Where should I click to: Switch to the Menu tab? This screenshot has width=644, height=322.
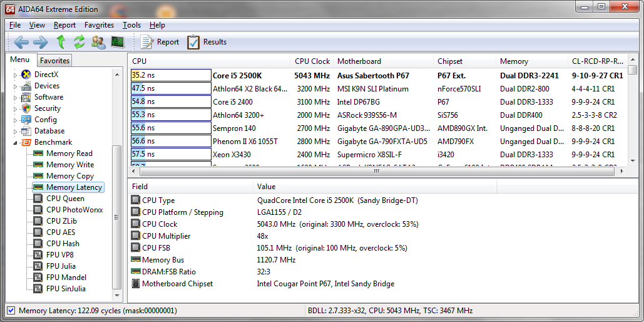20,60
